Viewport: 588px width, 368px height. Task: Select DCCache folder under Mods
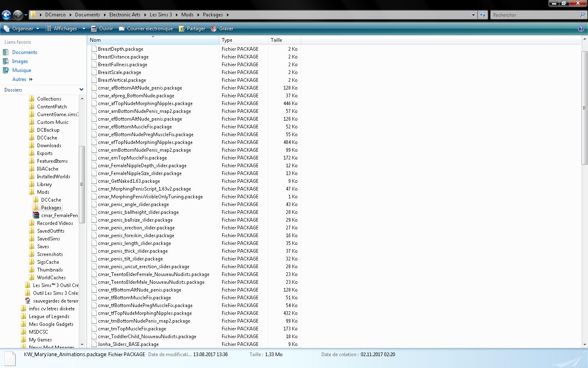click(51, 200)
